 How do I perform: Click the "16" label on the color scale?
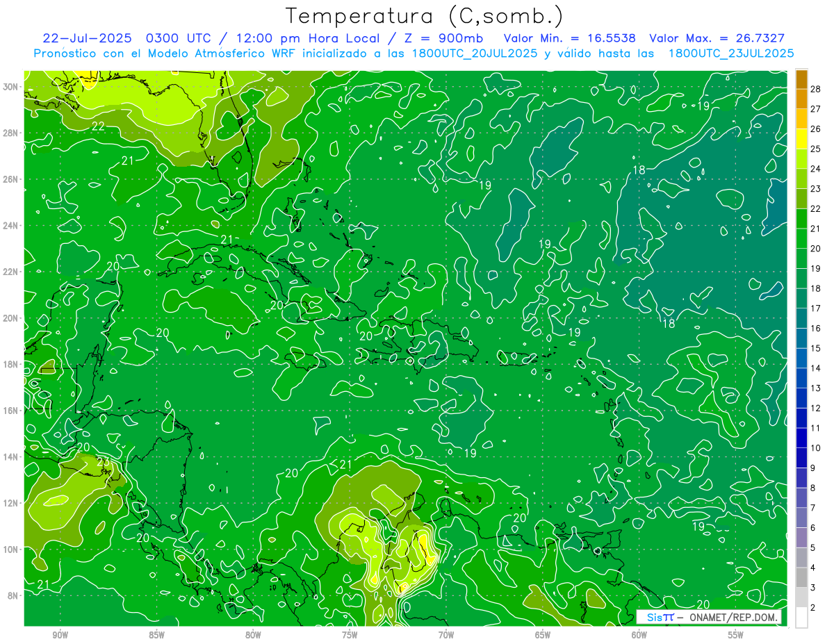(816, 328)
